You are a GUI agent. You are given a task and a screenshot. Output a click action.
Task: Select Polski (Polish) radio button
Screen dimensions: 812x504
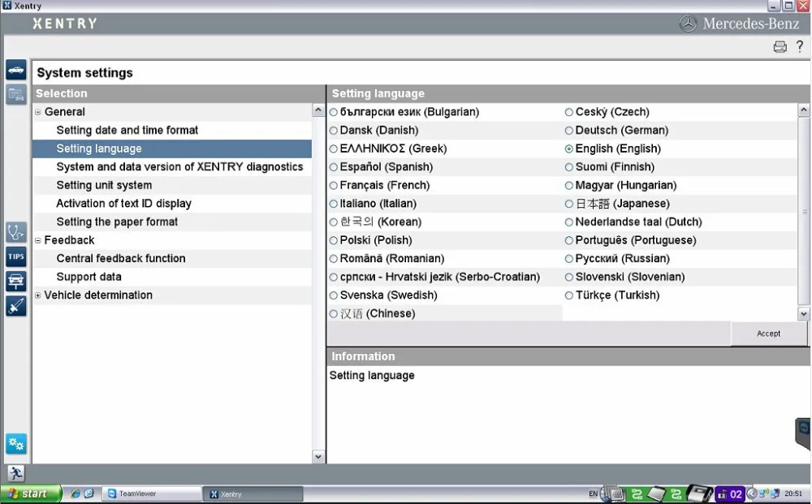tap(334, 240)
